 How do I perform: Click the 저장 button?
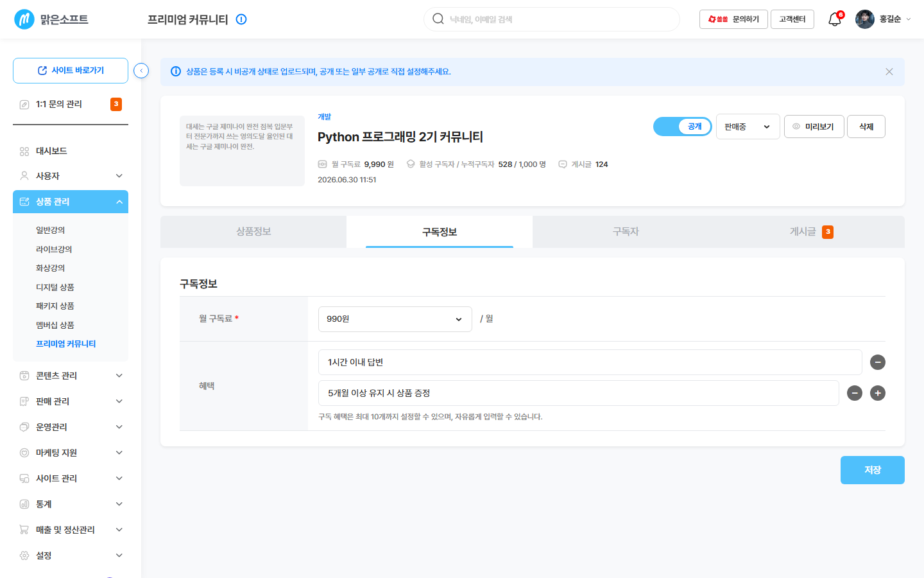(873, 470)
